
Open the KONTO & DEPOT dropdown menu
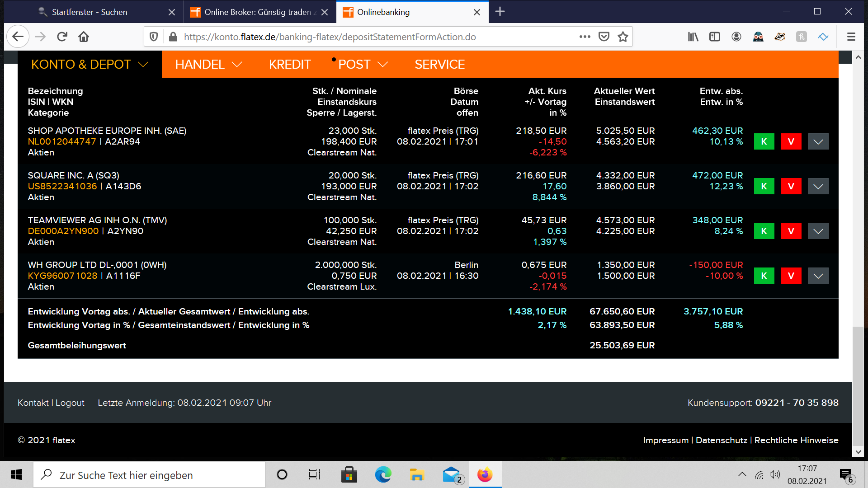[90, 65]
